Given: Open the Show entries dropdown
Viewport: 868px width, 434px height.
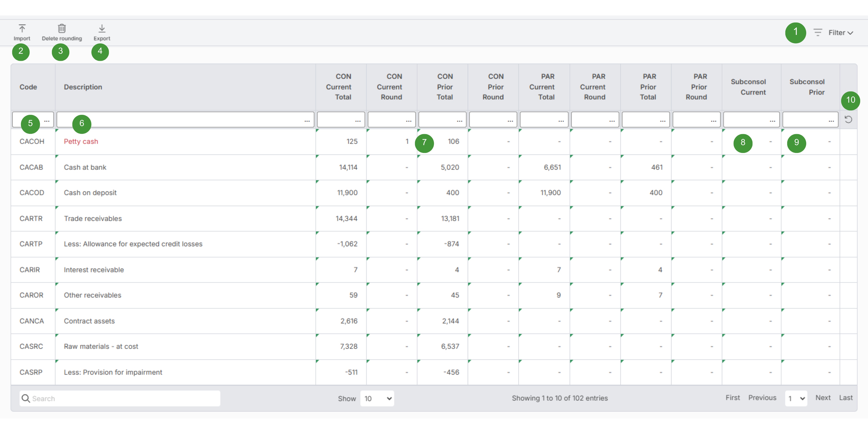Looking at the screenshot, I should point(377,398).
